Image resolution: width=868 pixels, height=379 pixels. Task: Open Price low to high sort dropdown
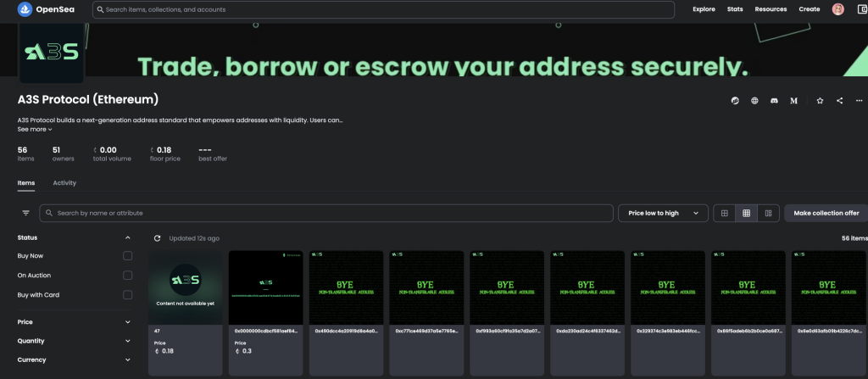[663, 213]
